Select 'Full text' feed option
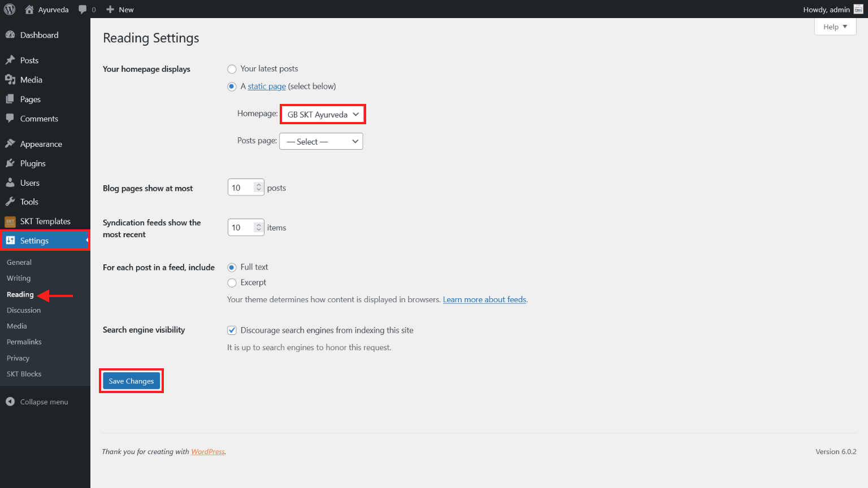The height and width of the screenshot is (488, 868). (x=232, y=267)
